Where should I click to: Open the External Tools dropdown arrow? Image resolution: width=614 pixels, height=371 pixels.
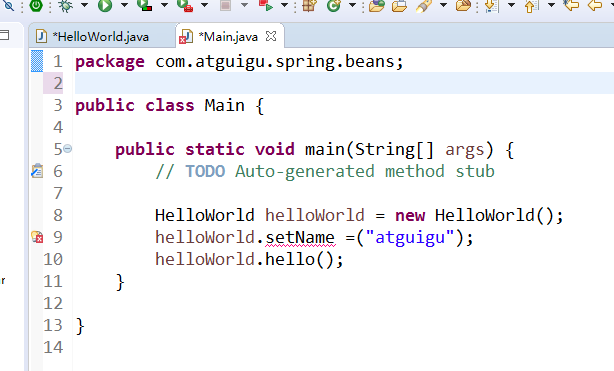204,5
